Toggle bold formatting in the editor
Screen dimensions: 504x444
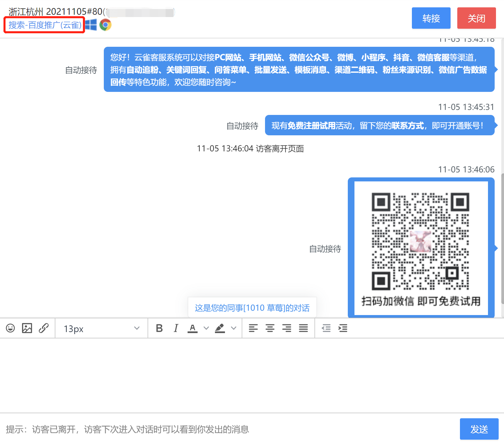coord(159,328)
